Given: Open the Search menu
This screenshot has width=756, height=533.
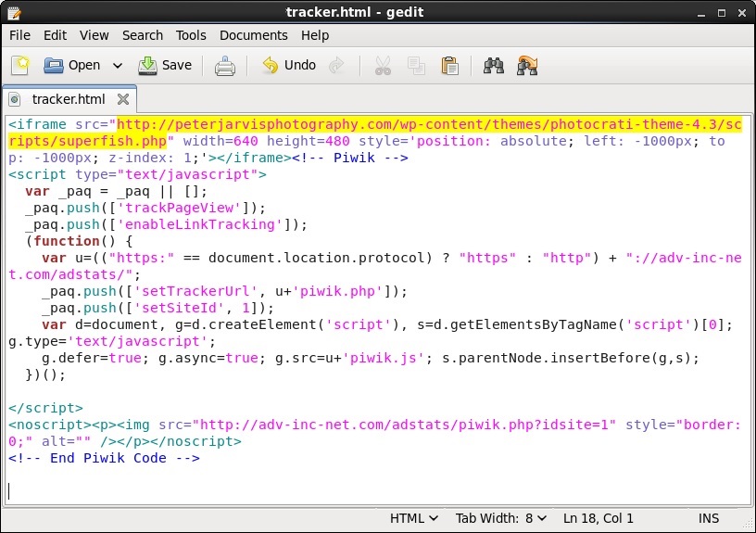Looking at the screenshot, I should (143, 35).
